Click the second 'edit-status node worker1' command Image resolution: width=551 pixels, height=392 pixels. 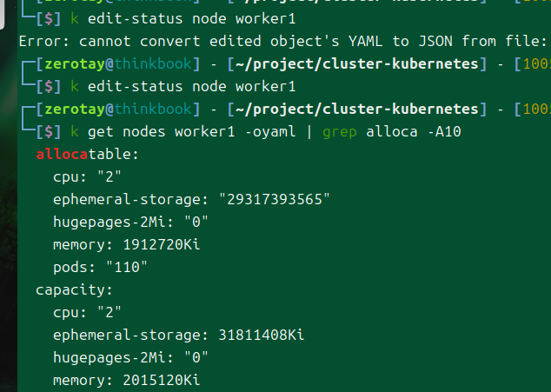point(191,87)
